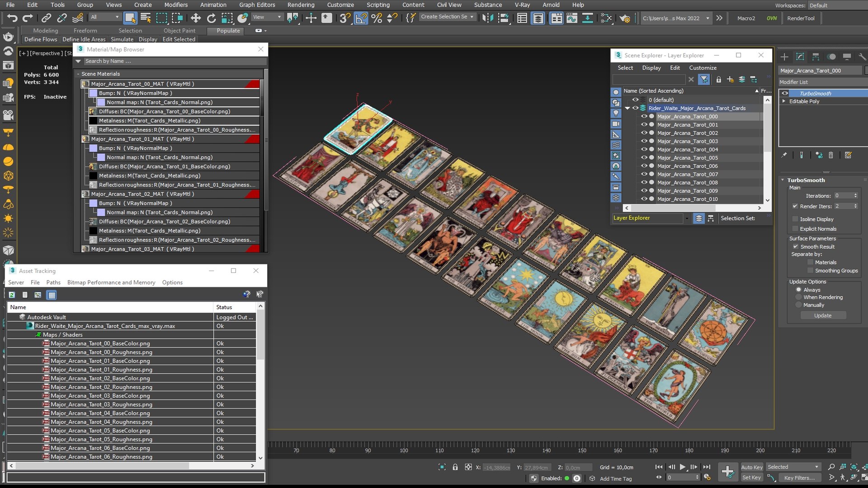Open the View reference coordinate dropdown
This screenshot has width=868, height=488.
click(x=279, y=17)
